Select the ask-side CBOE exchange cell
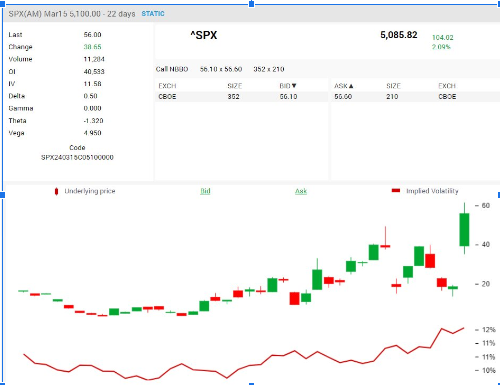Screen dimensions: 500x385 447,97
